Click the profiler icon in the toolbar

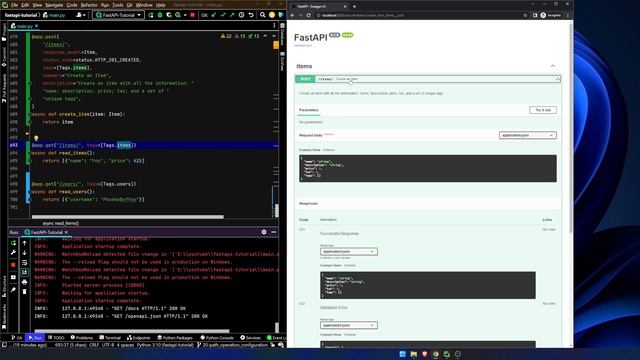(178, 15)
